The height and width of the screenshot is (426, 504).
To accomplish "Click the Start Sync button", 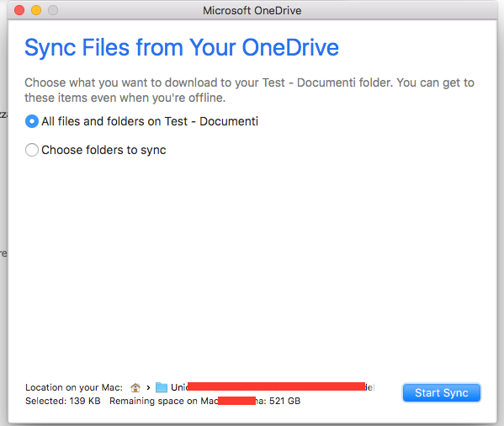I will pos(442,393).
